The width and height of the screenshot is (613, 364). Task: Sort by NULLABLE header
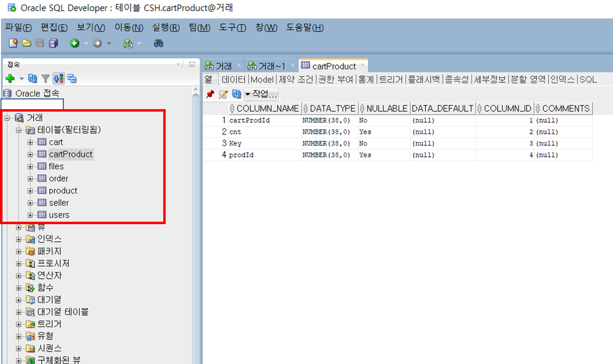[x=384, y=109]
